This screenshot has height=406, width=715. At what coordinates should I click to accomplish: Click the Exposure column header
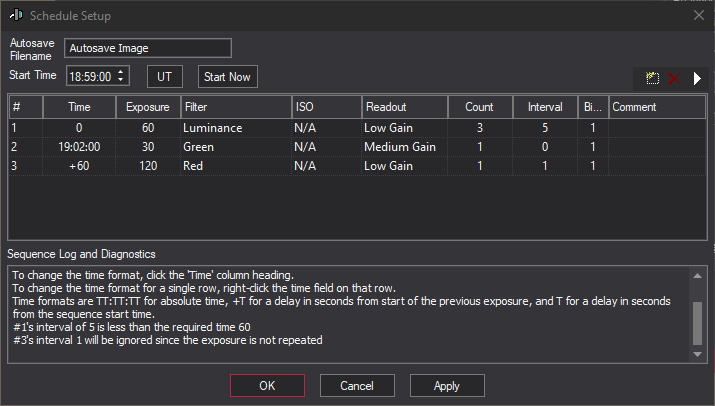click(148, 107)
